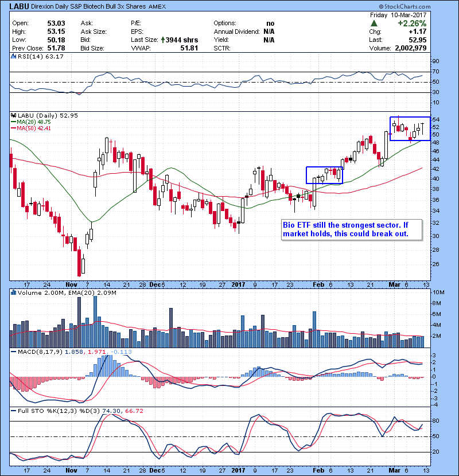The image size is (459, 476).
Task: Click the SCTR label
Action: tap(222, 48)
